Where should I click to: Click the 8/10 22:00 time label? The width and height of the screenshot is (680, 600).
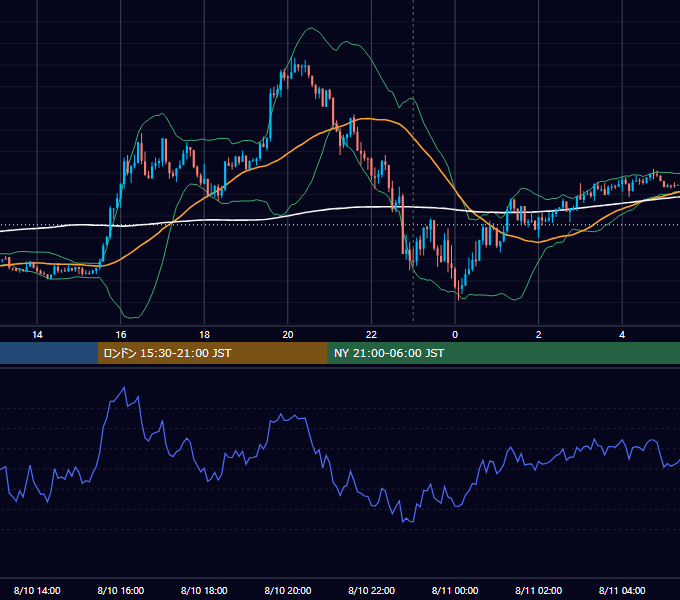[372, 590]
